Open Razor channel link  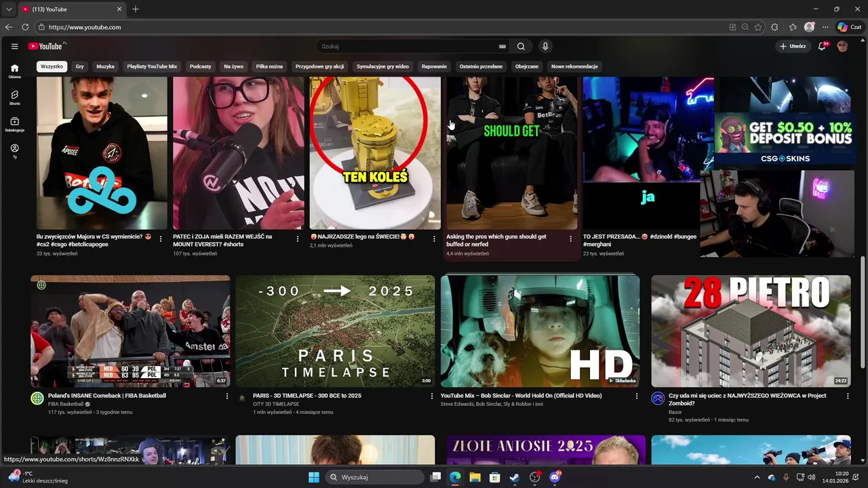click(675, 412)
